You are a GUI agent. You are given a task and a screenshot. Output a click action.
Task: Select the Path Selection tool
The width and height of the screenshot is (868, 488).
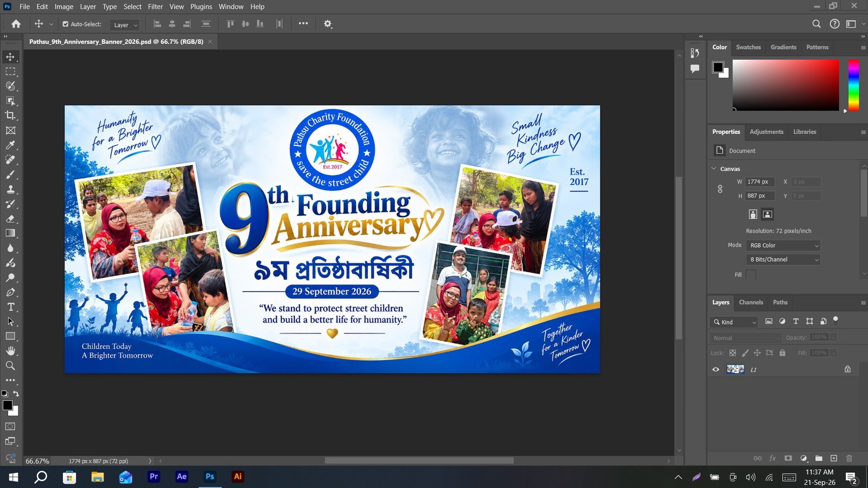pos(10,322)
